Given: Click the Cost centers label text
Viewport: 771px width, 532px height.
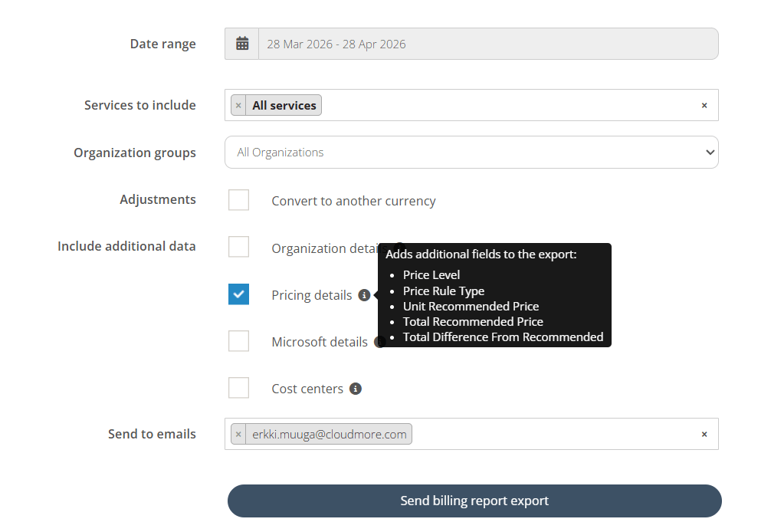Looking at the screenshot, I should [x=307, y=389].
